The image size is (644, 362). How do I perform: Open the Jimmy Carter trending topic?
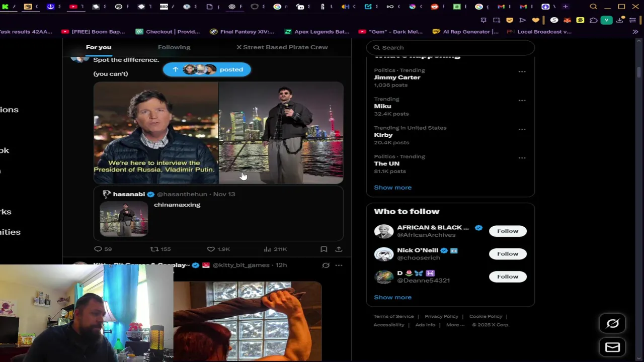tap(397, 77)
